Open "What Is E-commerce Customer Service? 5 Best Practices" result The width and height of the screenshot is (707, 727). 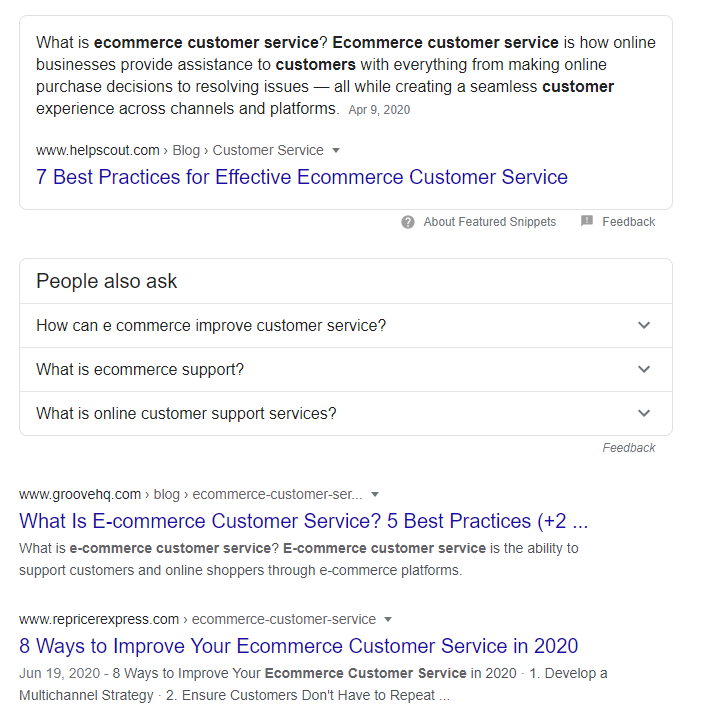click(303, 521)
